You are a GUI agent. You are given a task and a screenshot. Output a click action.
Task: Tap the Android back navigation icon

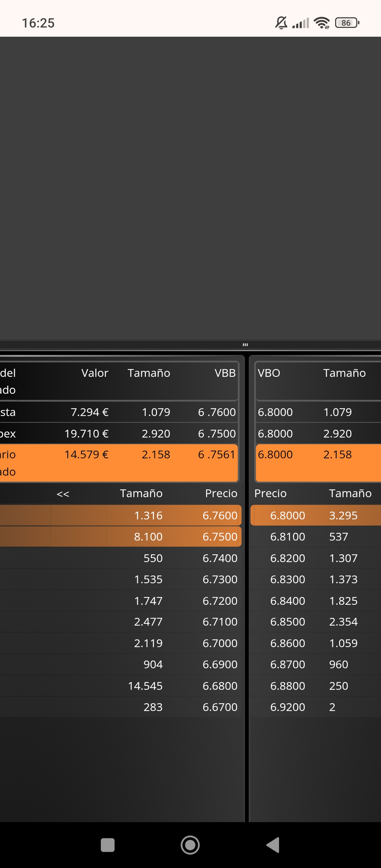pyautogui.click(x=273, y=845)
